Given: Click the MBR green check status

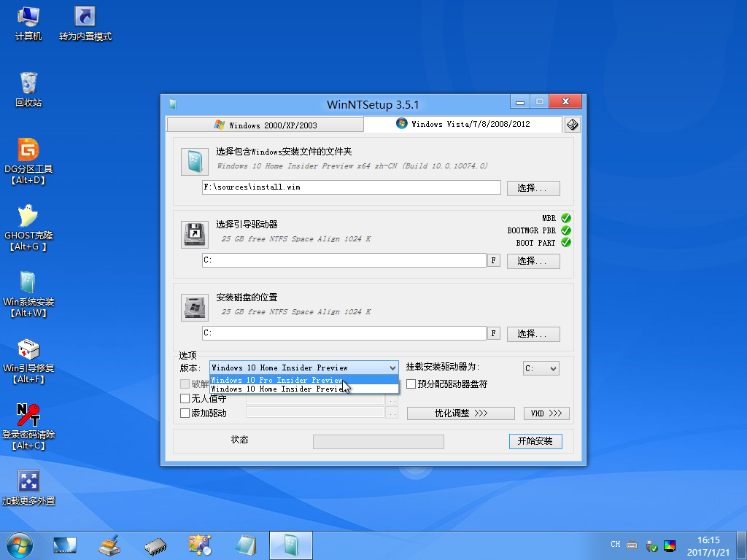Looking at the screenshot, I should click(566, 218).
